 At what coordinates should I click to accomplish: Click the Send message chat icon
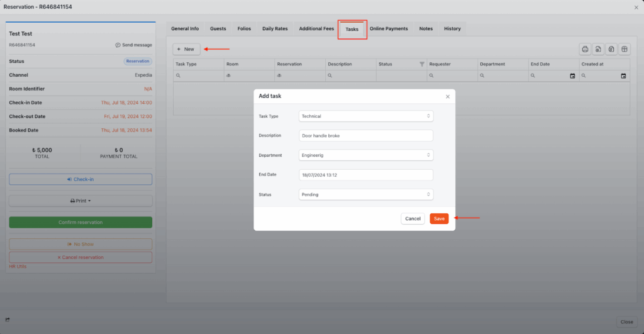coord(118,45)
